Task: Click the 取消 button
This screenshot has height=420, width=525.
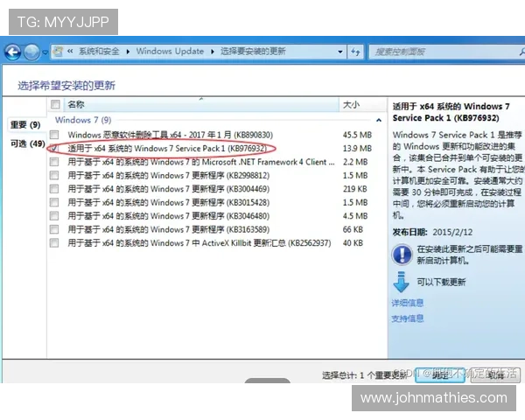Action: pos(495,375)
